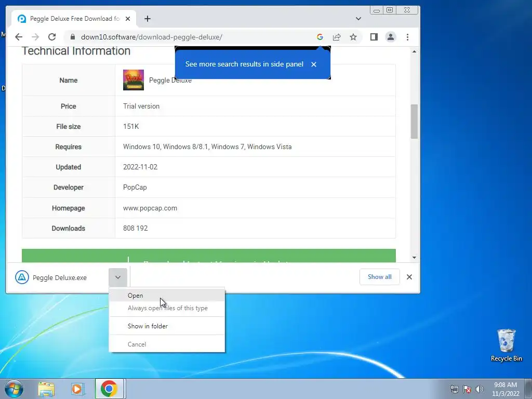The image size is (532, 399).
Task: Open a new tab with plus
Action: (147, 19)
